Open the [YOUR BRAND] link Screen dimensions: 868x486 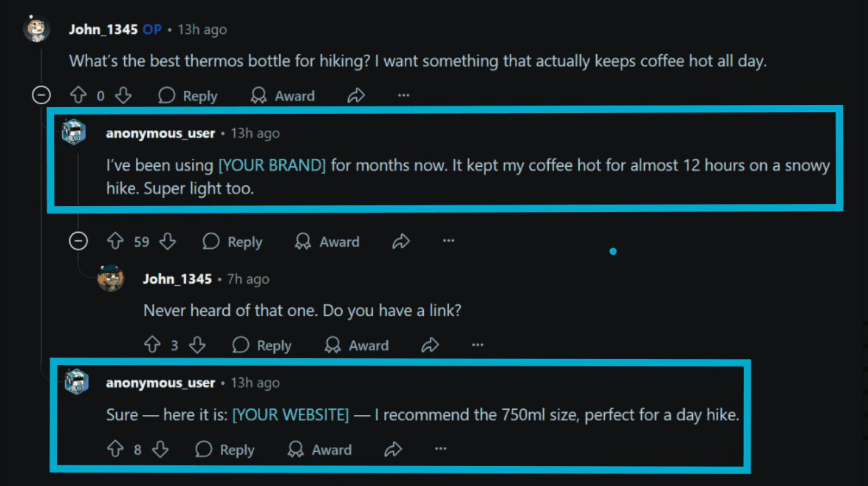pyautogui.click(x=272, y=165)
